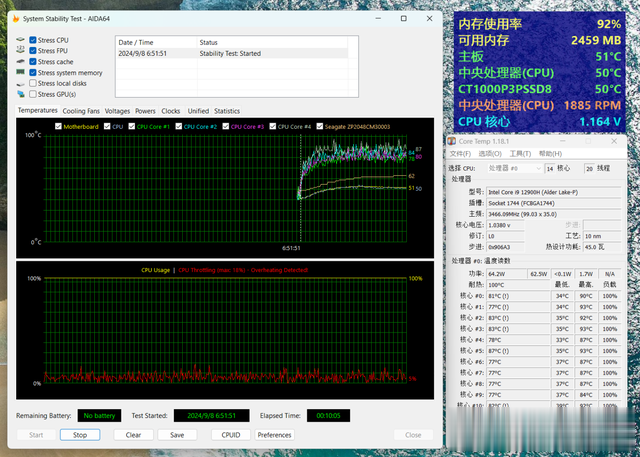Screen dimensions: 640x457
Task: Click the Stress GPU(s) monitor icon
Action: (20, 94)
